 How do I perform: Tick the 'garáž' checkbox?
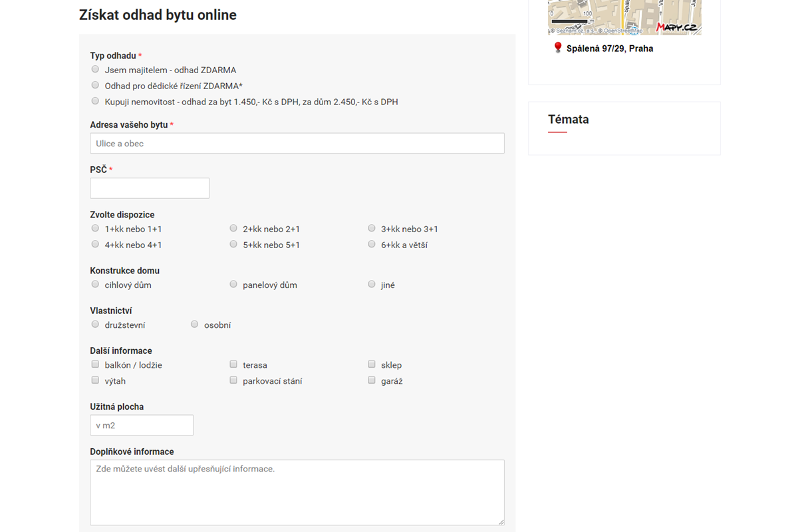coord(372,380)
